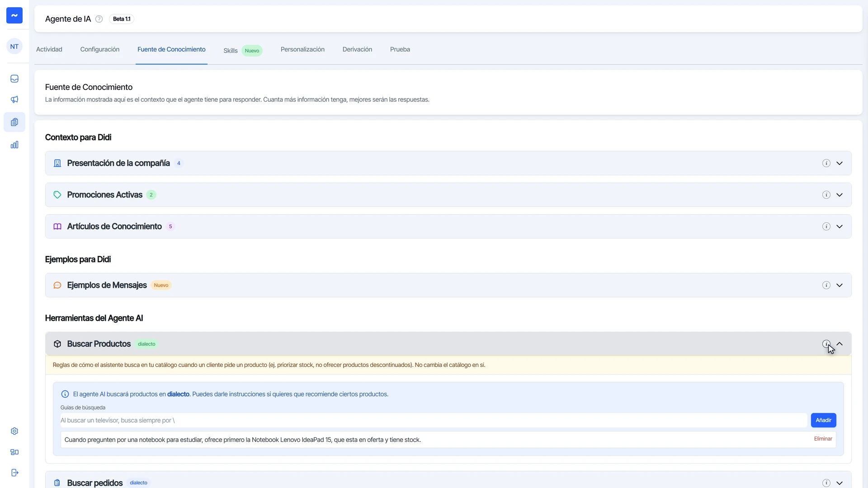Click the Nuevo badge on Ejemplos de Mensajes
868x488 pixels.
[x=161, y=285]
